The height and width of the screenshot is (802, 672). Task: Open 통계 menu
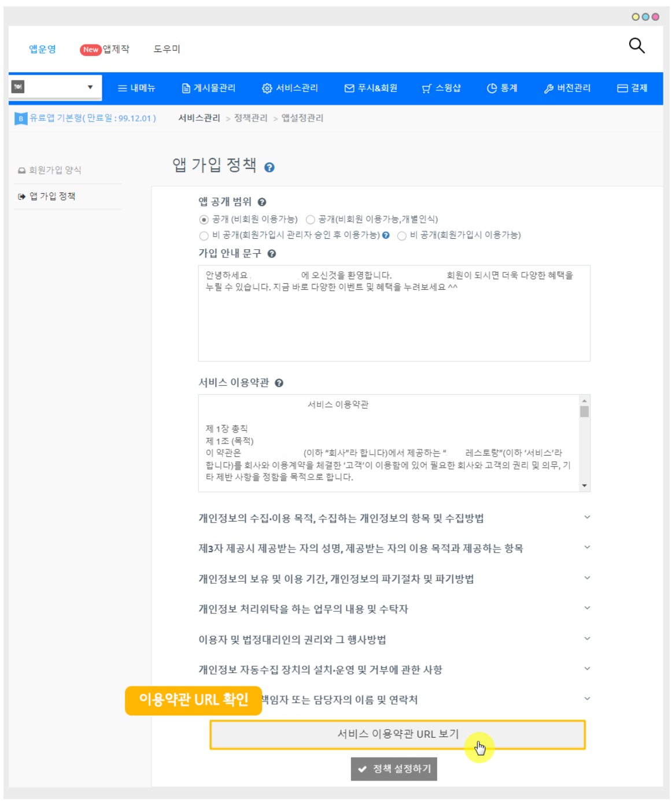tap(502, 88)
